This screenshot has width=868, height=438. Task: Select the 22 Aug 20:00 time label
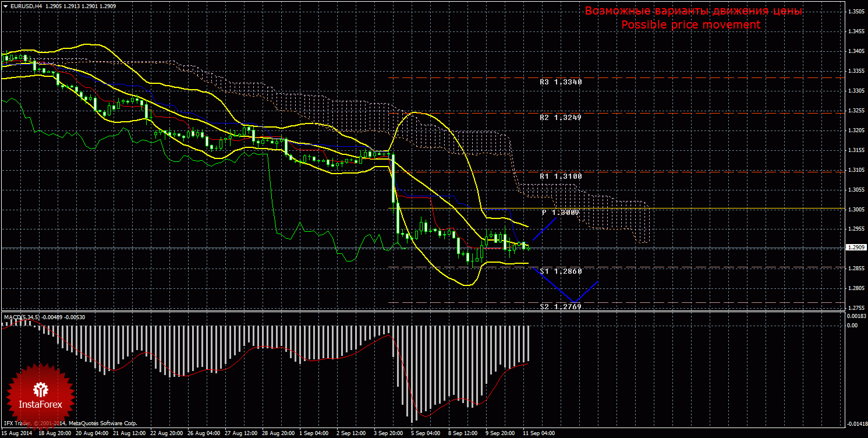coord(166,433)
